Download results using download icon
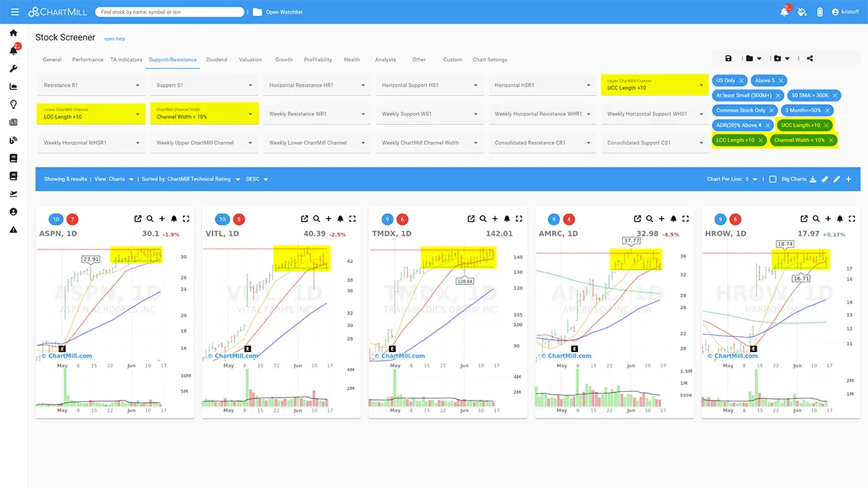This screenshot has height=488, width=868. pos(812,179)
